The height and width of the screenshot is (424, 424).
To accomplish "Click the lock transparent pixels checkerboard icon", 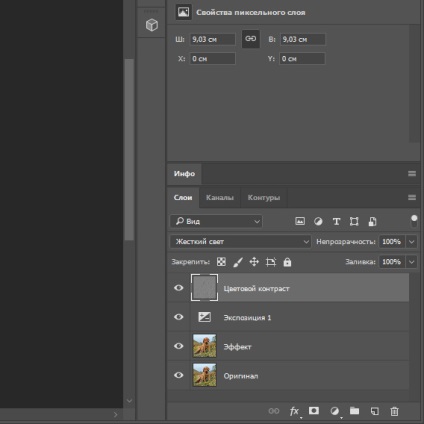I will point(221,262).
